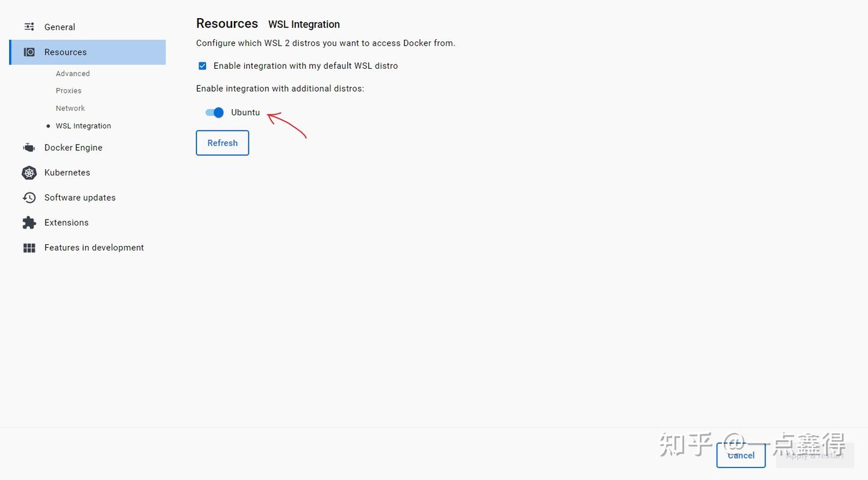Select Network under Resources

coord(71,109)
